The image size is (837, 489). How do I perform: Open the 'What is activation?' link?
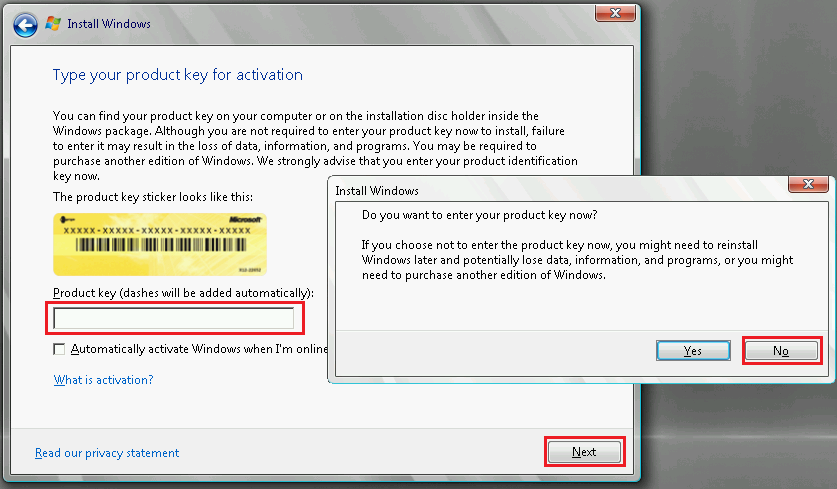point(103,380)
